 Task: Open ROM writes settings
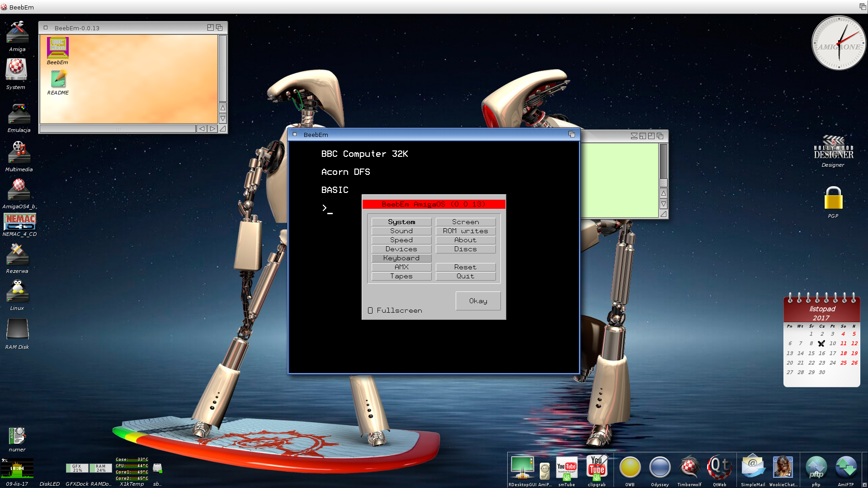(x=466, y=231)
